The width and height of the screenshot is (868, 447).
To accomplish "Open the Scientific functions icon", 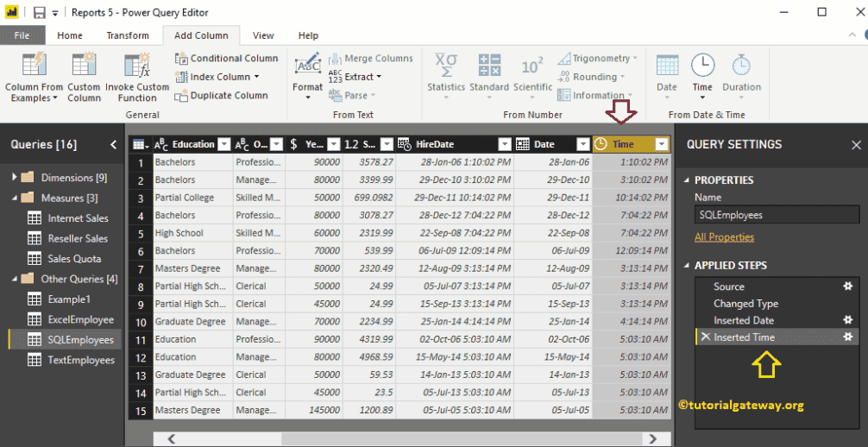I will click(532, 66).
